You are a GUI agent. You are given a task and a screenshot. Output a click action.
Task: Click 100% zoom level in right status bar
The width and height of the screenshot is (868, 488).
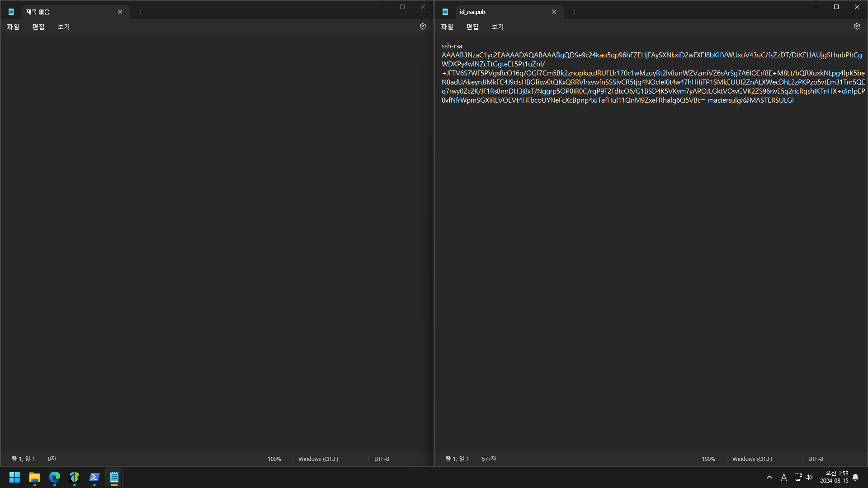pyautogui.click(x=708, y=459)
